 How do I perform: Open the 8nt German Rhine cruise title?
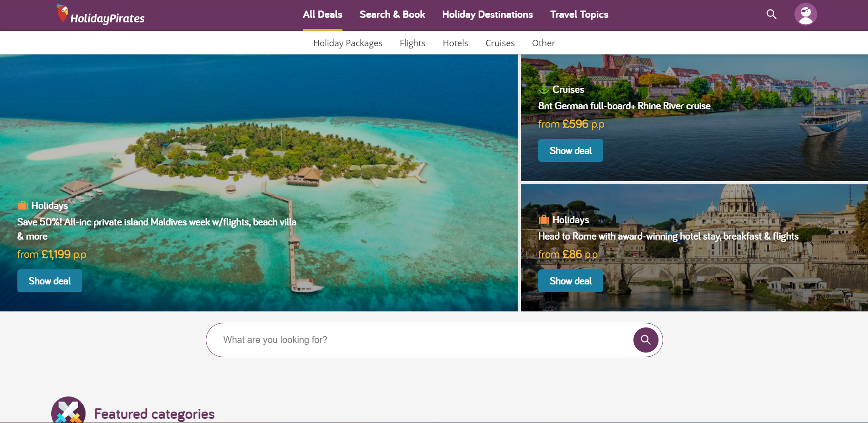pyautogui.click(x=624, y=106)
